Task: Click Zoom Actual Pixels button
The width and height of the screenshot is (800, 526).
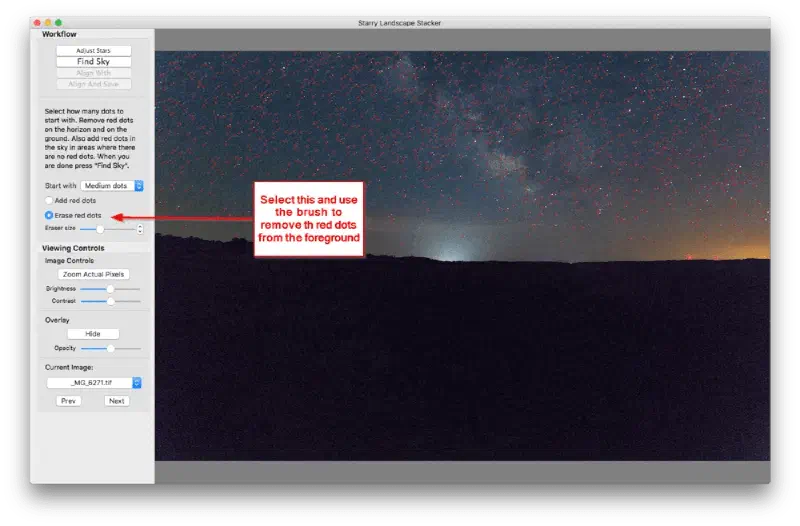Action: 93,274
